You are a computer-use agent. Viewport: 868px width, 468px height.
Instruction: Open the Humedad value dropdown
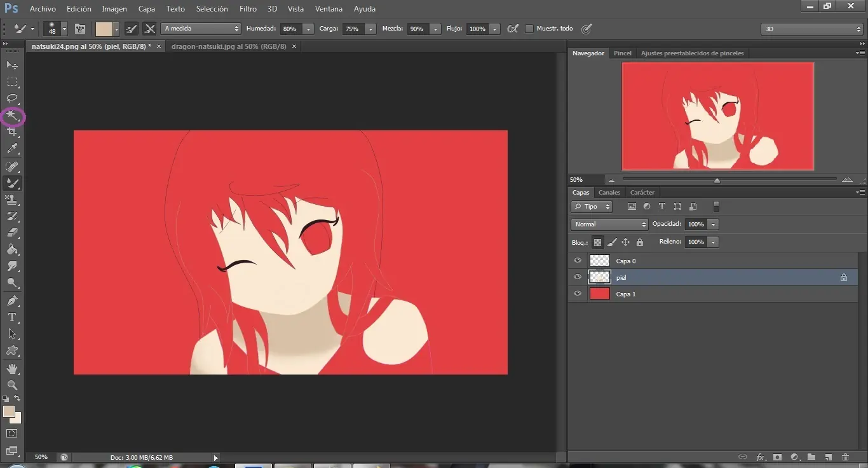click(x=308, y=29)
